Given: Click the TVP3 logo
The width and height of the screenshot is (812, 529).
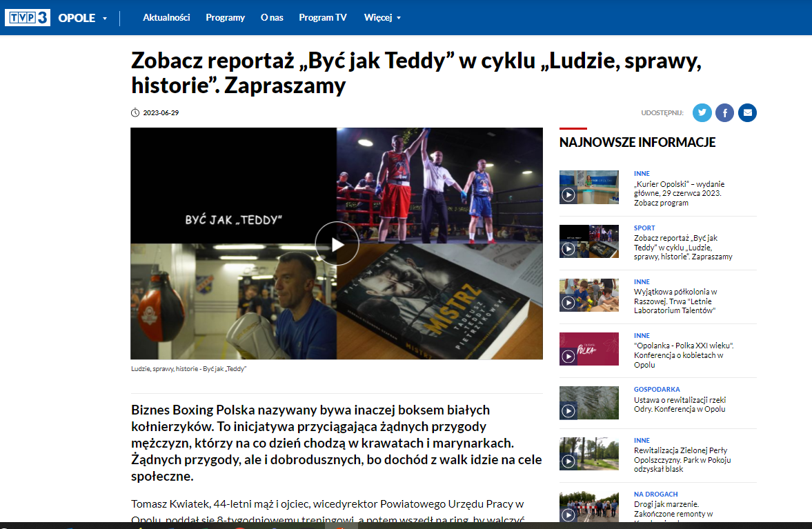Looking at the screenshot, I should 28,18.
